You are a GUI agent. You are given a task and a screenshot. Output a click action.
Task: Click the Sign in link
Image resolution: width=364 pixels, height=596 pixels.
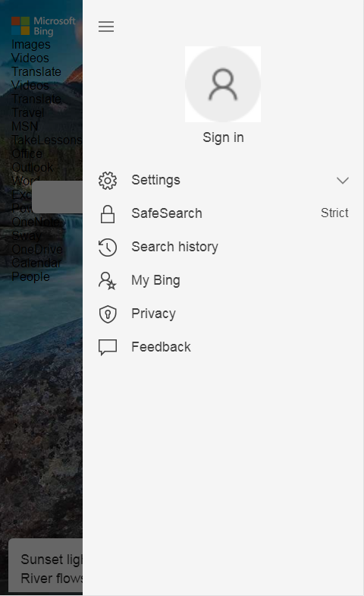(223, 137)
